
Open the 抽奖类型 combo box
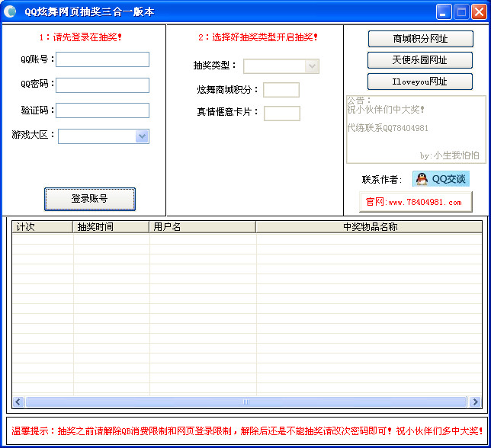point(312,66)
